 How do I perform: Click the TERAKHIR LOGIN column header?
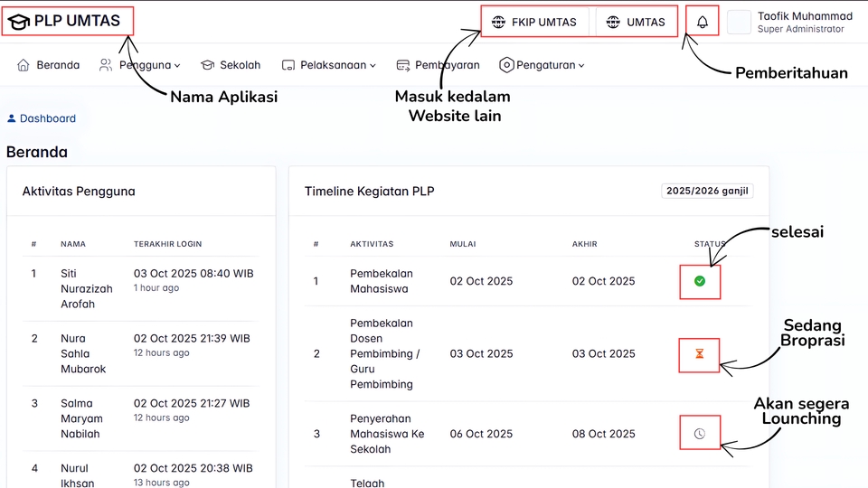[168, 244]
